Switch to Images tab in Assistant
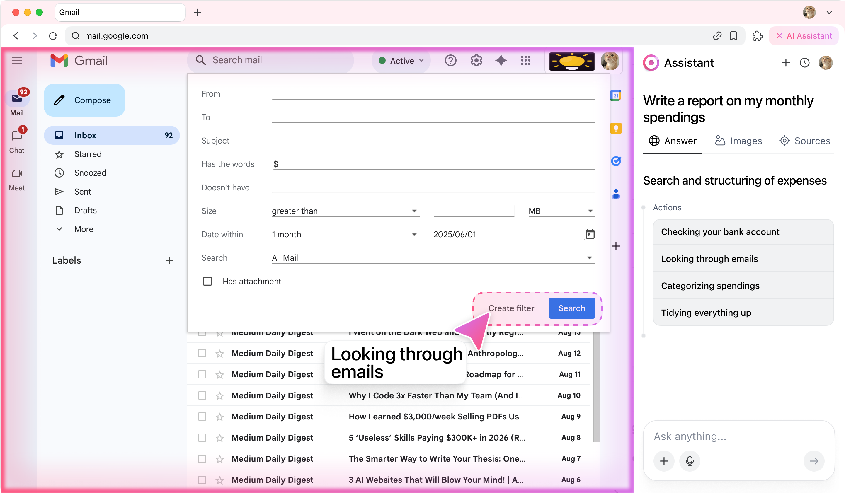Screen dimensions: 868x493 [738, 141]
